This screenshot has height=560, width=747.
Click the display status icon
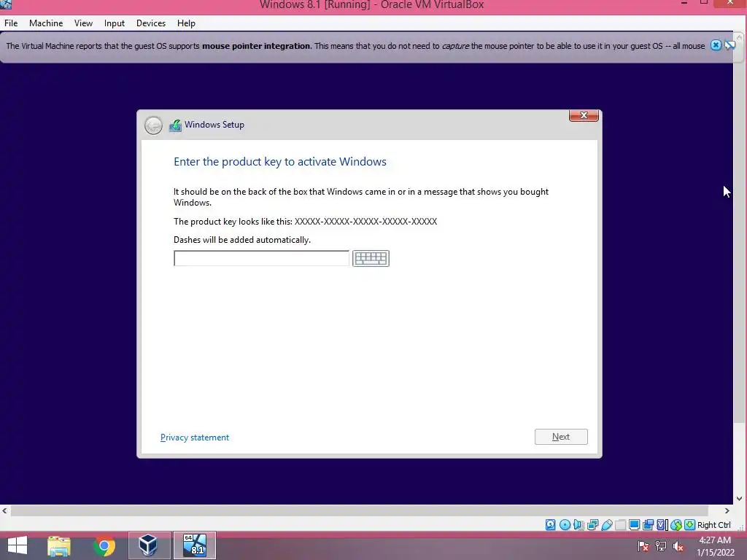click(634, 525)
